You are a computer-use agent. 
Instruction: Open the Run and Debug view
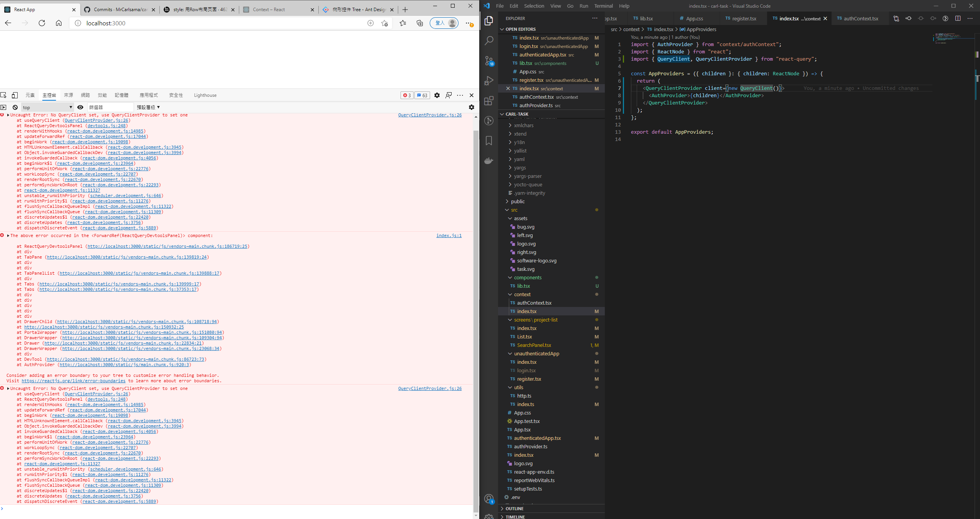point(489,81)
